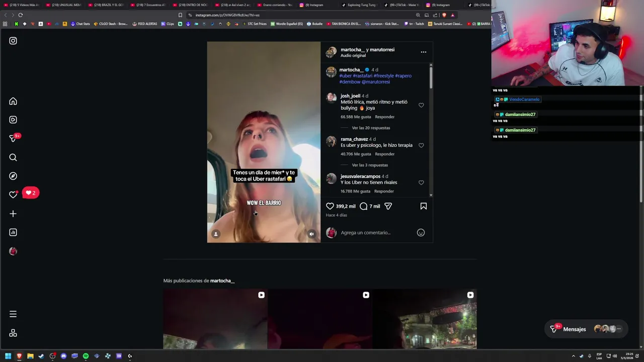This screenshot has height=362, width=644.
Task: Open direct messages icon with 9+ badge
Action: click(13, 138)
